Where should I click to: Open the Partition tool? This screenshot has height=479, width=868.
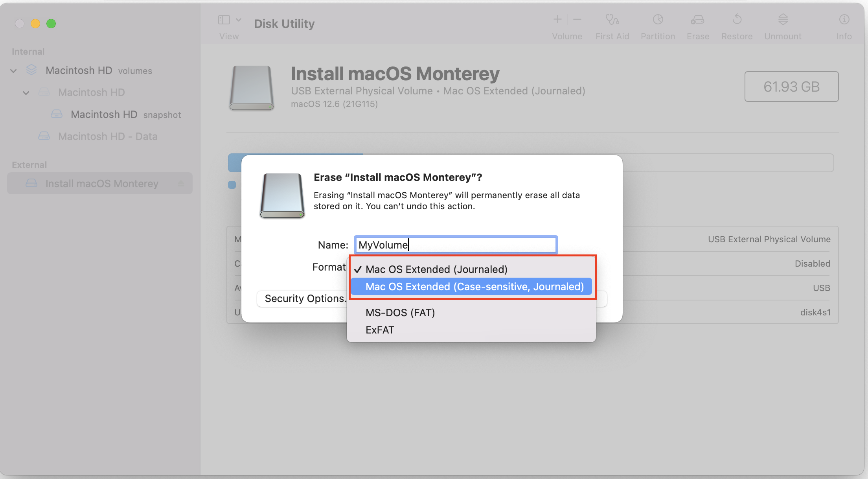coord(657,24)
